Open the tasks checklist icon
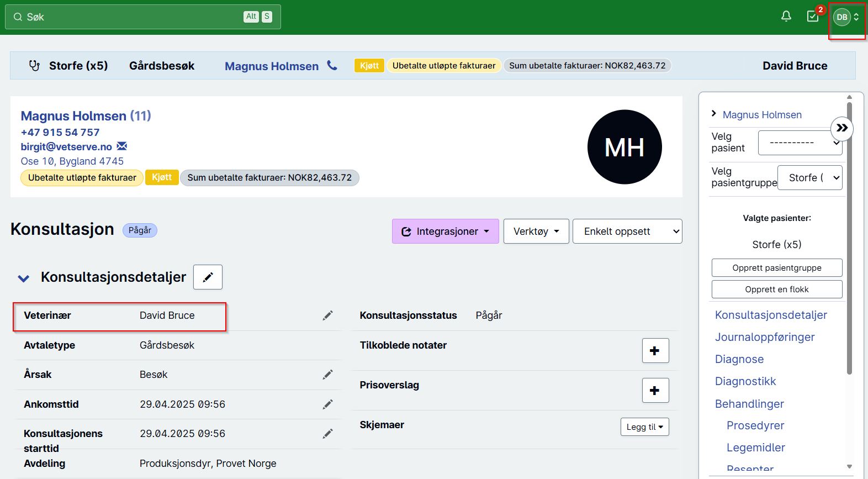868x479 pixels. tap(813, 17)
